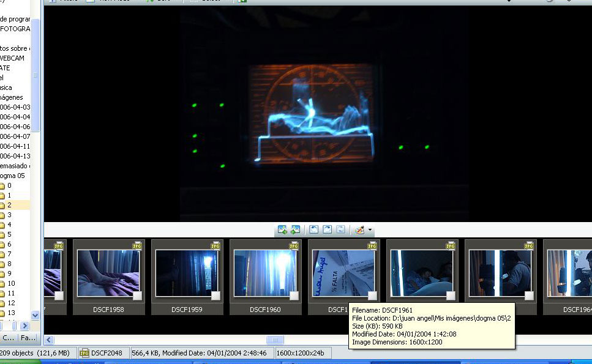This screenshot has height=364, width=592.
Task: Click the JPG icon beside DSCF2048 in status bar
Action: (x=84, y=353)
